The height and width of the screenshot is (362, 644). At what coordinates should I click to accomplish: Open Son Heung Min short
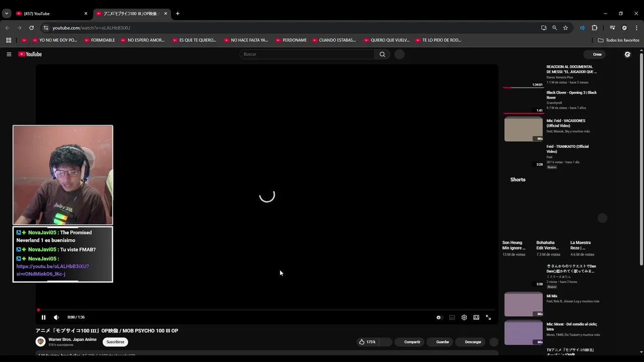514,245
